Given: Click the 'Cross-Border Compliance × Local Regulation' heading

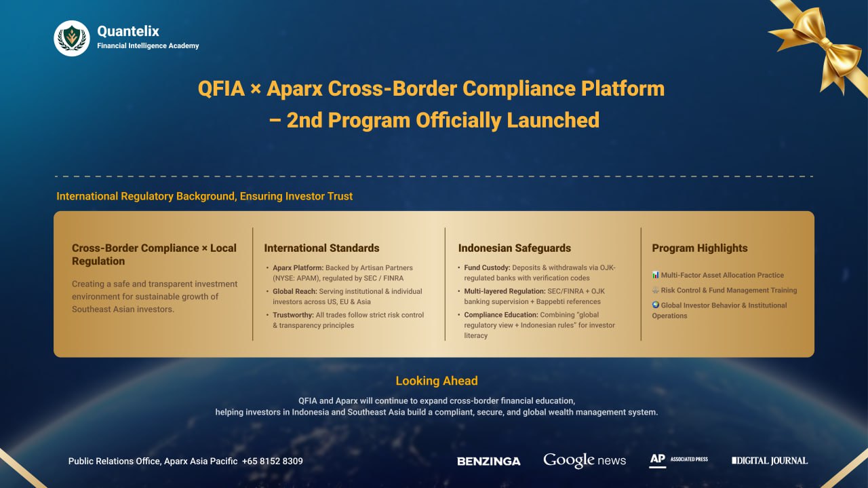Looking at the screenshot, I should click(154, 255).
